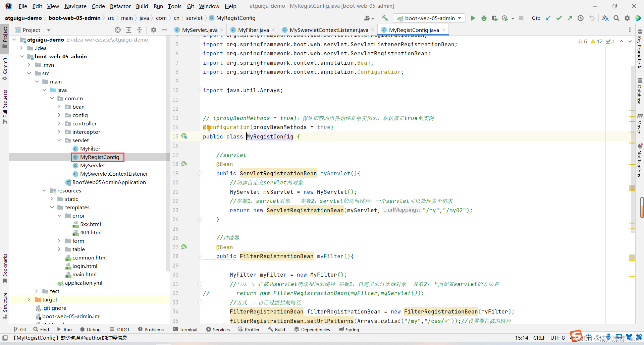644x345 pixels.
Task: Click the yellow warning marker near line 28
Action: pos(632,257)
